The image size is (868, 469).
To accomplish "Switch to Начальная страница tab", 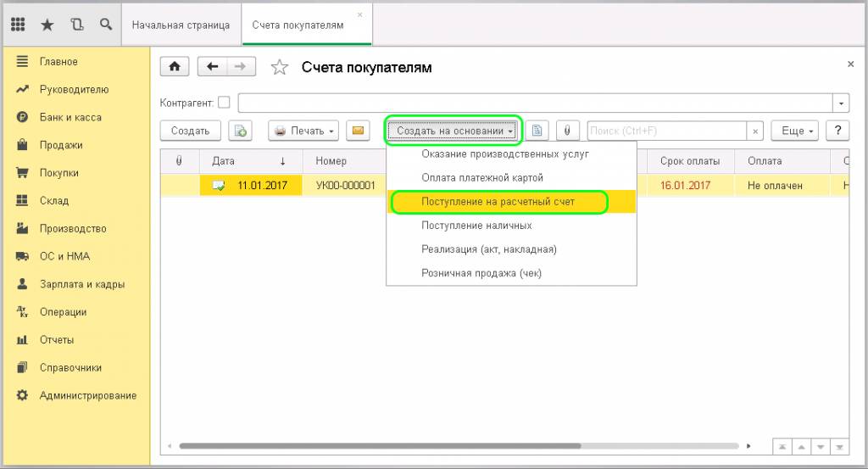I will click(x=181, y=25).
